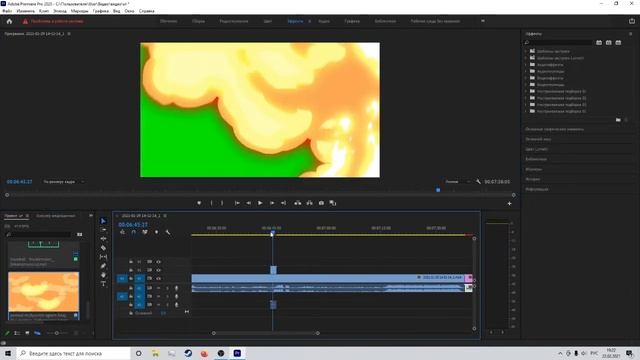This screenshot has height=360, width=640.
Task: Open the Маркеры menu
Action: coord(79,11)
